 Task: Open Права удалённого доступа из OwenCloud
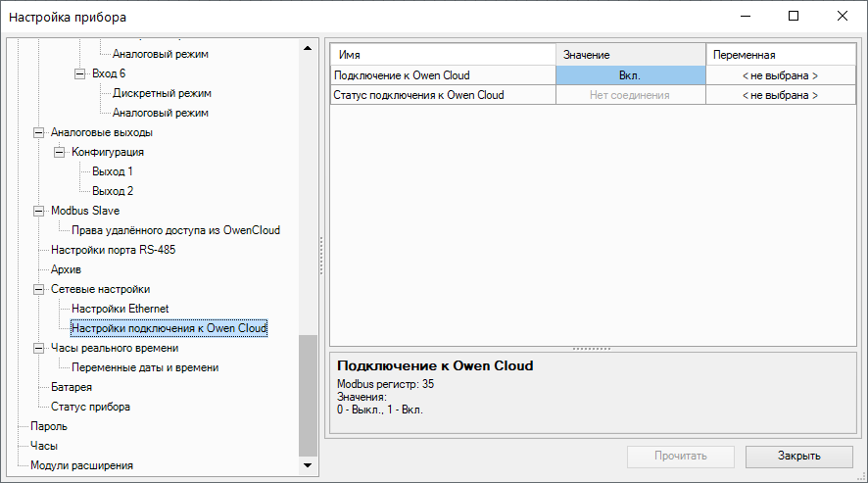tap(175, 230)
